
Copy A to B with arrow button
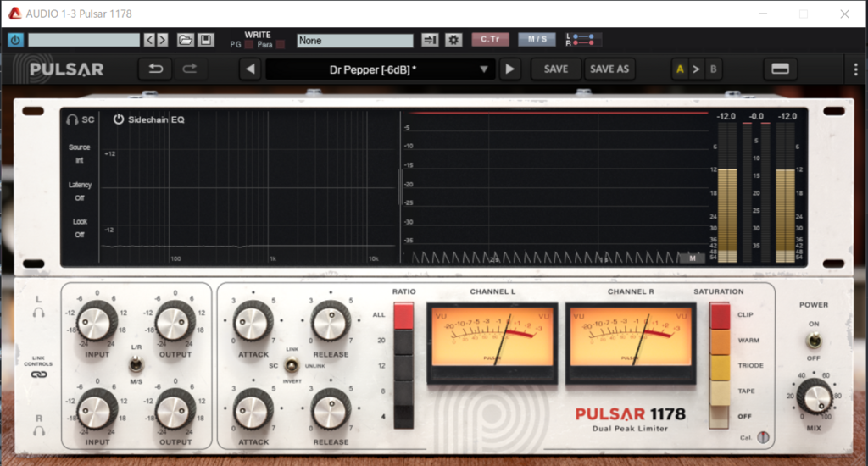[697, 69]
